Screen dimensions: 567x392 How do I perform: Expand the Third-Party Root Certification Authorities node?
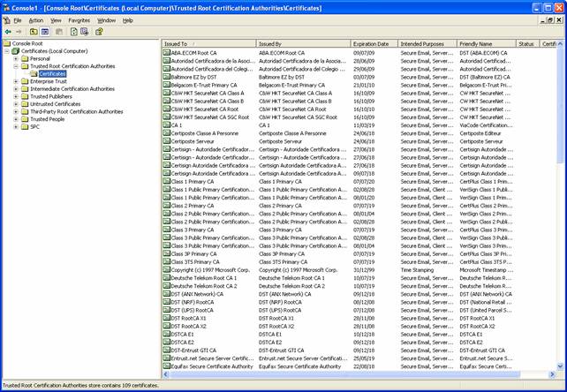pos(16,112)
